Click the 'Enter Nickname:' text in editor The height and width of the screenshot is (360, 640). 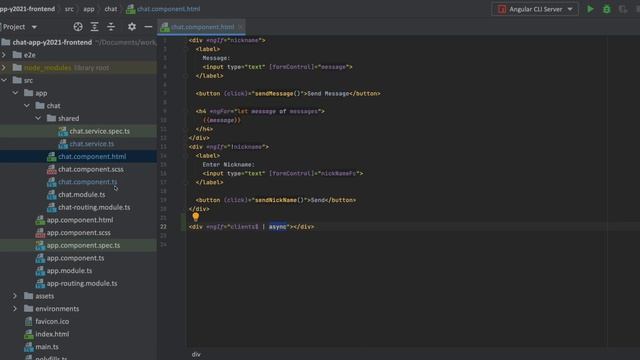(x=228, y=164)
